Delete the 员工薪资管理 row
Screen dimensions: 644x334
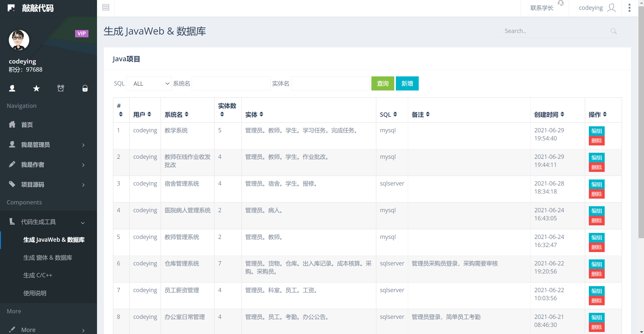[x=597, y=301]
